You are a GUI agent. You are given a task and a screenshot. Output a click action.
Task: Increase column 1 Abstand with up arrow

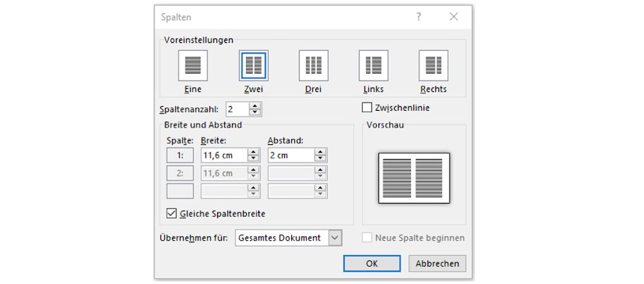tap(320, 152)
